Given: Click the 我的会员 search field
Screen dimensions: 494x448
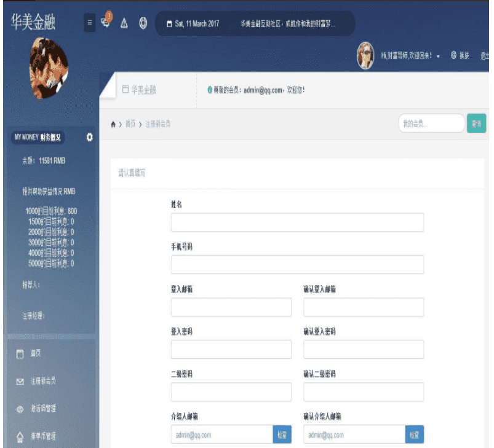Looking at the screenshot, I should [x=431, y=124].
